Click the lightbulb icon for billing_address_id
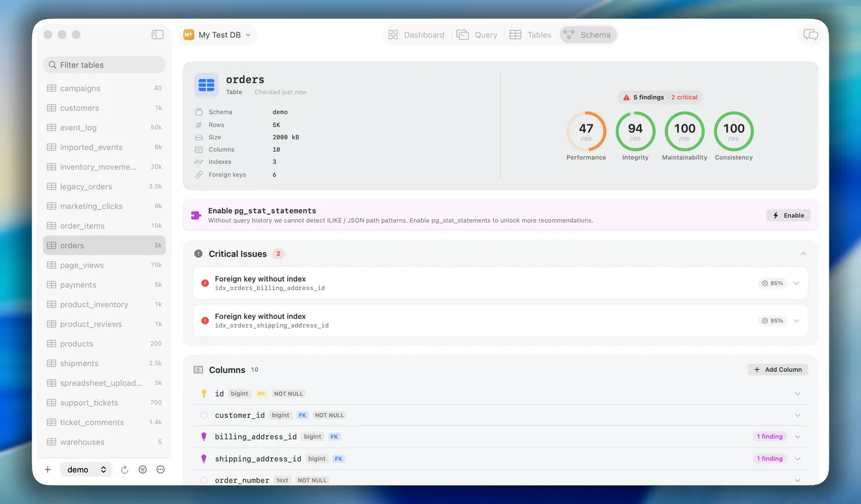This screenshot has height=504, width=861. coord(204,436)
